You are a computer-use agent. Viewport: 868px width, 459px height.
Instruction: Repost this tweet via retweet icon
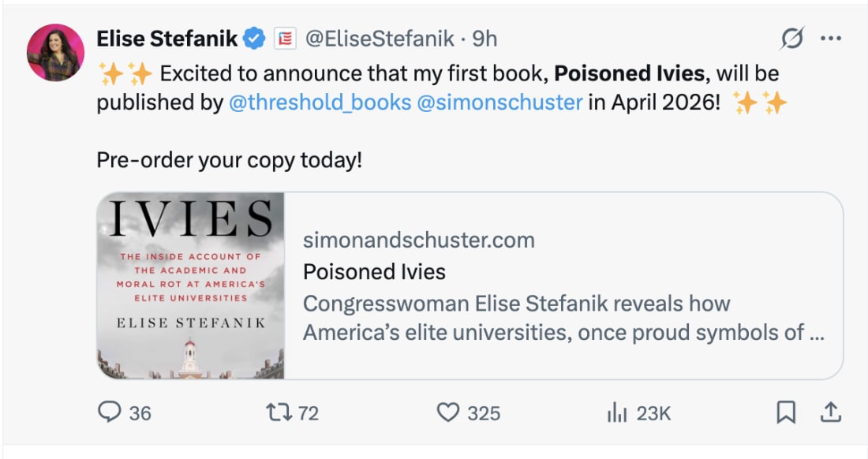pos(280,412)
